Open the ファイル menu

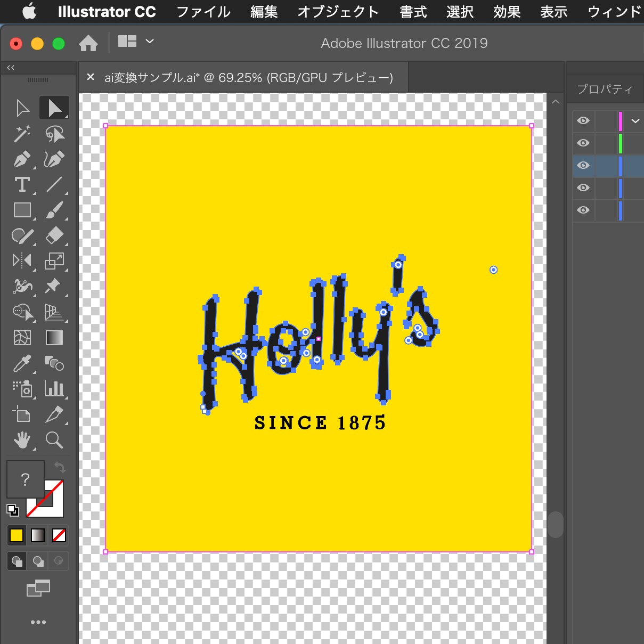click(x=203, y=12)
